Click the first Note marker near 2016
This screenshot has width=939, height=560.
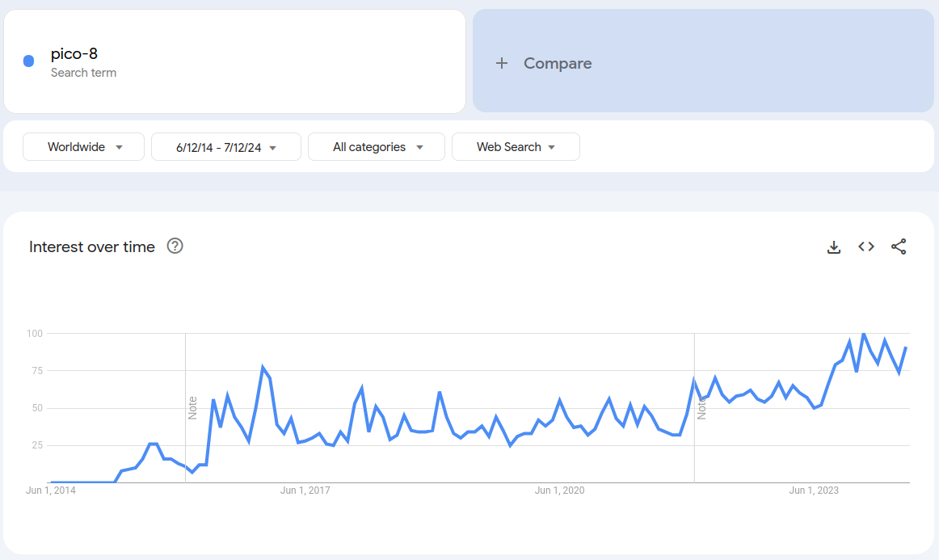click(x=192, y=407)
